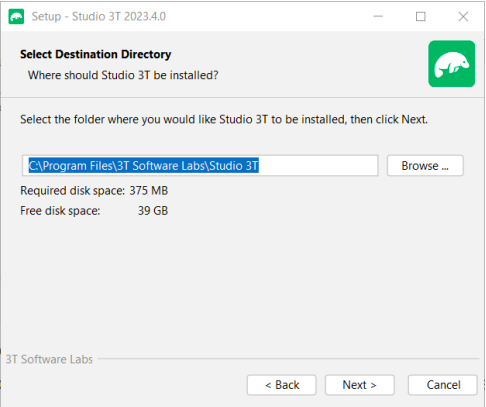Image resolution: width=486 pixels, height=407 pixels.
Task: Click the 39 GB free space value
Action: (x=153, y=211)
